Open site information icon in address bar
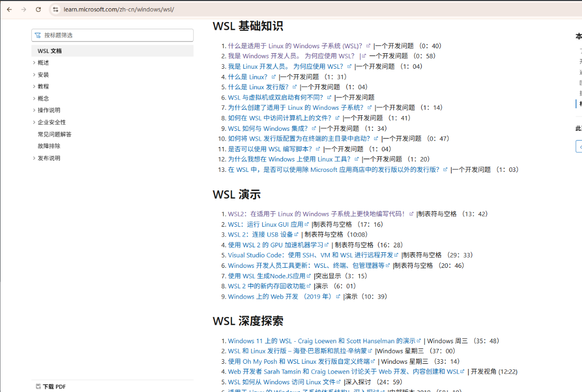Image resolution: width=582 pixels, height=392 pixels. coord(55,10)
